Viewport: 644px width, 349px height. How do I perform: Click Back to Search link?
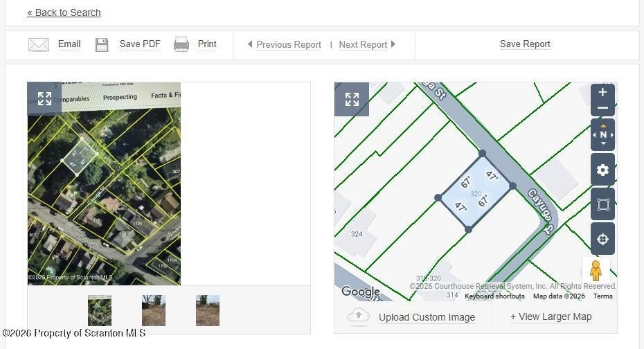tap(64, 12)
